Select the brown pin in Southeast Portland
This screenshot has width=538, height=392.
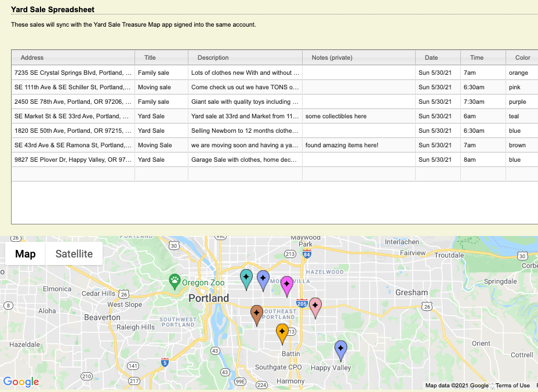[256, 314]
